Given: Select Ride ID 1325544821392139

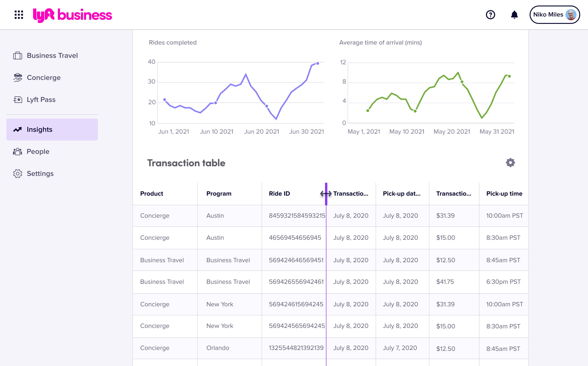Looking at the screenshot, I should point(296,348).
